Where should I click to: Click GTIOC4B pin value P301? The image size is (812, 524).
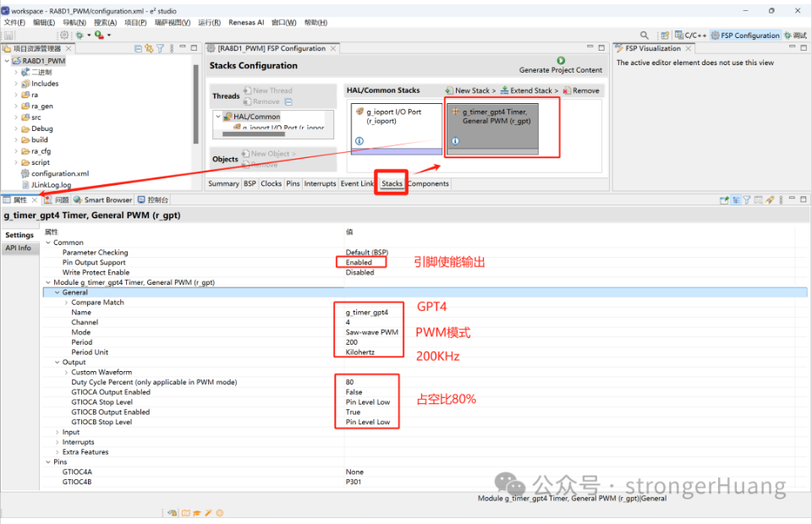pos(354,482)
